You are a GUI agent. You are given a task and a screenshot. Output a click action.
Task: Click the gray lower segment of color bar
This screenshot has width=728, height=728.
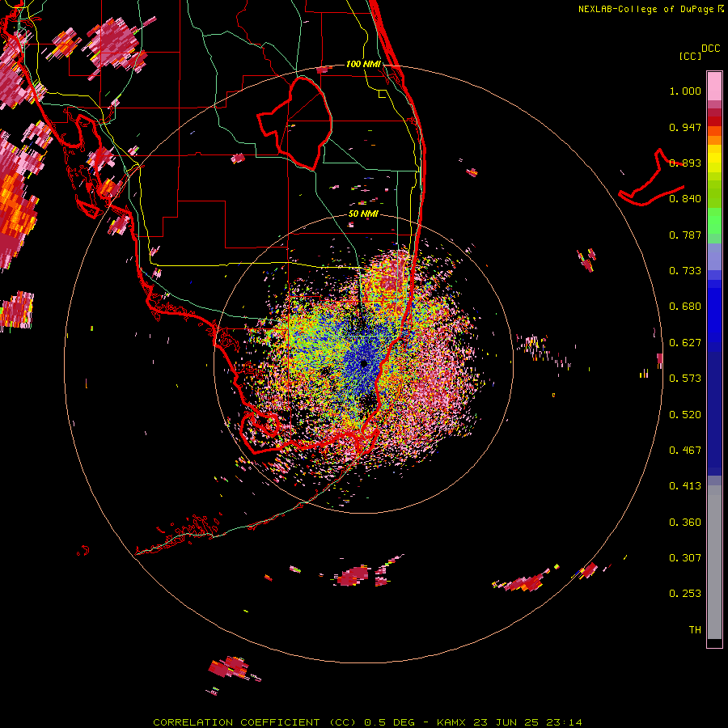(x=714, y=562)
